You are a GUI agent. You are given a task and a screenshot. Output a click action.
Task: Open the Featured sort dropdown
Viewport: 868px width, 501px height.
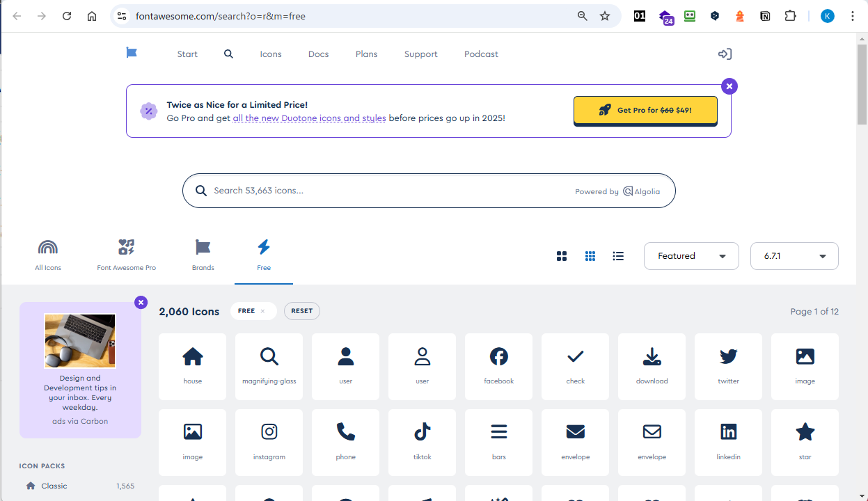coord(691,256)
